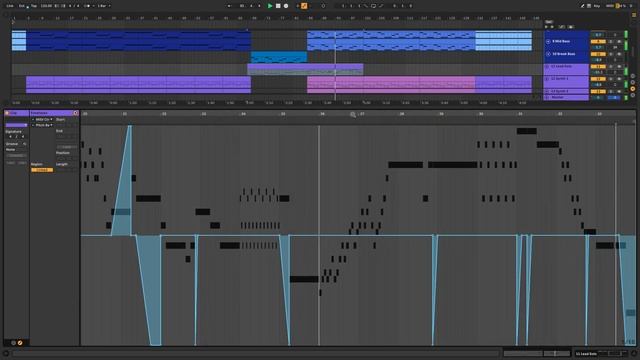Image resolution: width=640 pixels, height=360 pixels.
Task: Open the MIDI Ctrl device chooser
Action: coord(42,120)
